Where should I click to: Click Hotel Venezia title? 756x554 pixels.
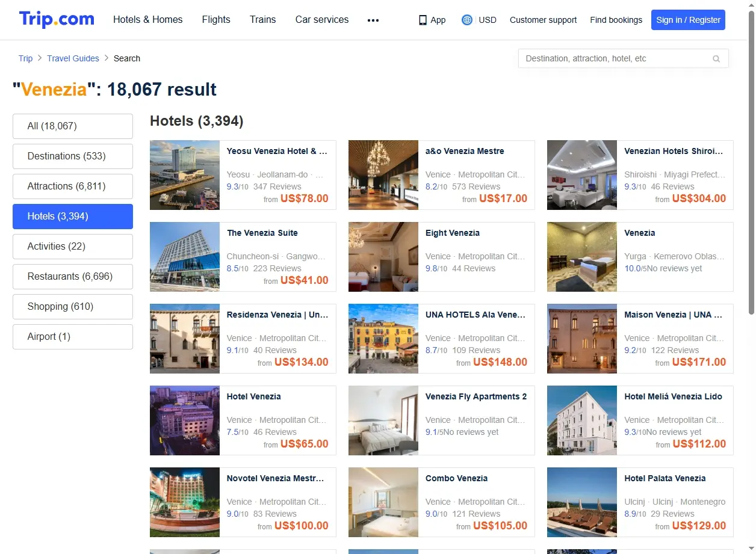tap(253, 396)
